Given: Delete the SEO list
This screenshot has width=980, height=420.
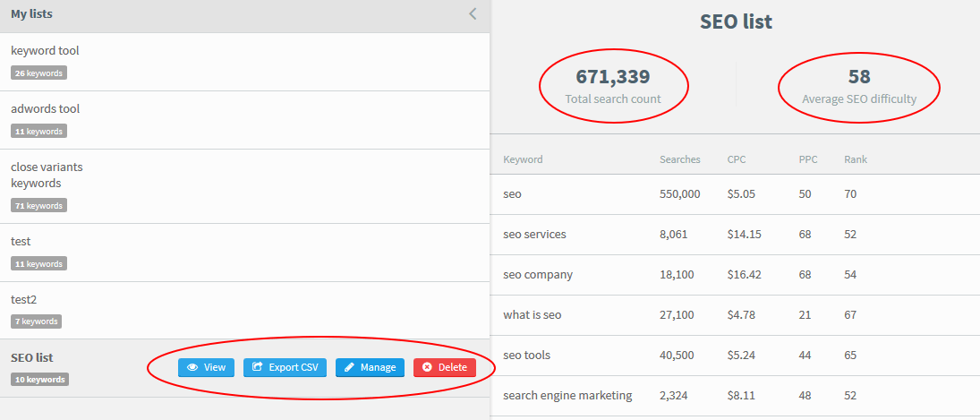Looking at the screenshot, I should tap(445, 367).
